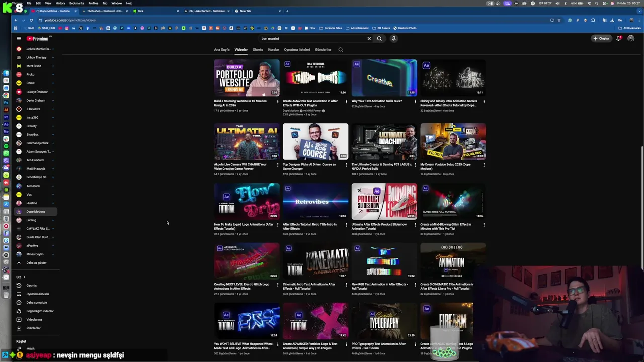This screenshot has width=644, height=362.
Task: Open the All Bookmarks folder
Action: pyautogui.click(x=630, y=28)
